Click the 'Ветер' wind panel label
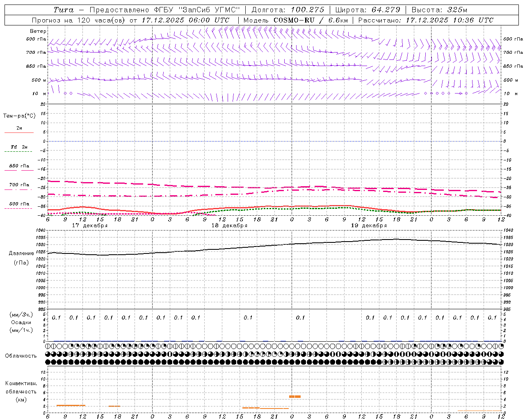This screenshot has height=420, width=525. [38, 31]
